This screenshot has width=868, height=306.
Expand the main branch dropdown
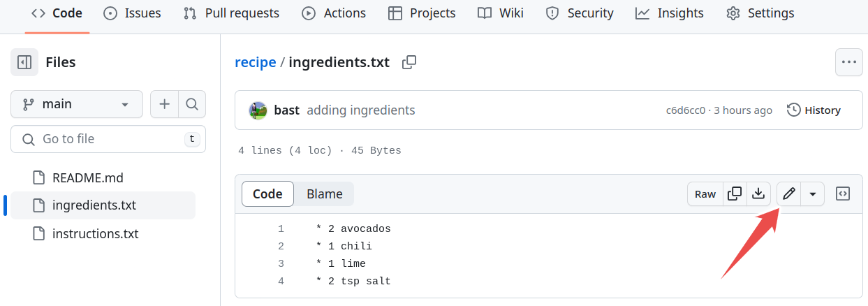[x=77, y=104]
